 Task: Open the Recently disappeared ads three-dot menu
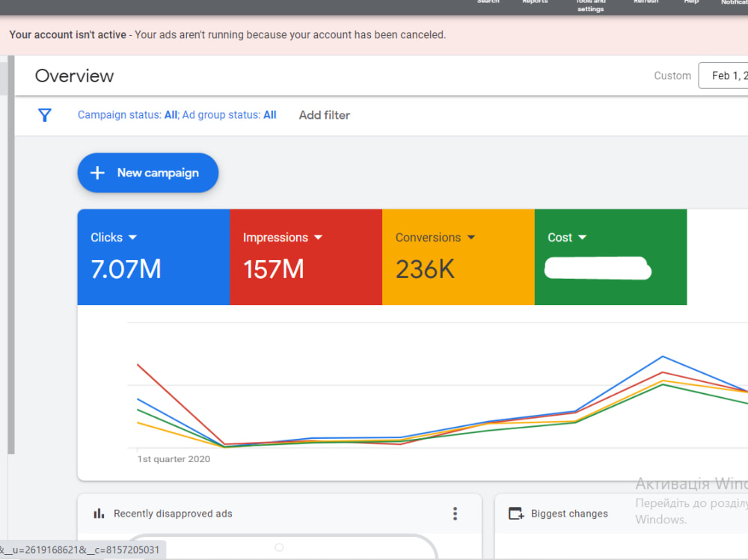455,514
